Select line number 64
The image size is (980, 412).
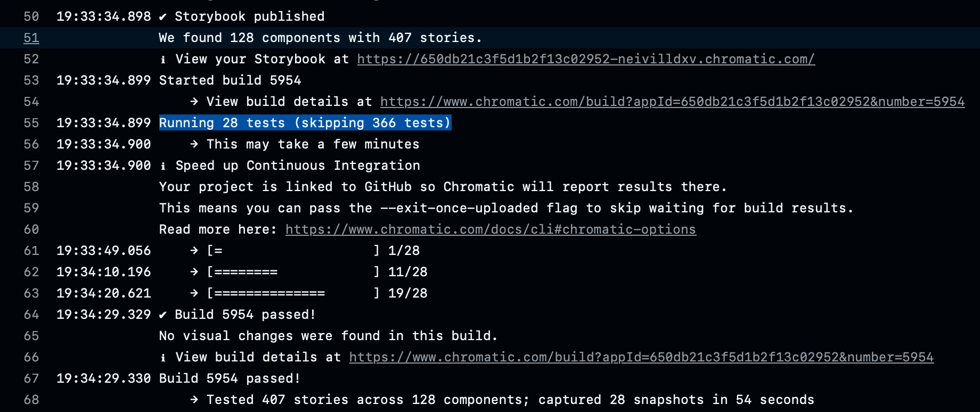(x=31, y=315)
